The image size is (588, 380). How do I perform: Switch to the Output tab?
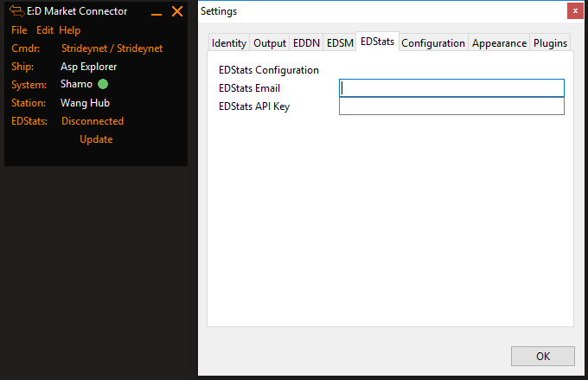[x=270, y=42]
